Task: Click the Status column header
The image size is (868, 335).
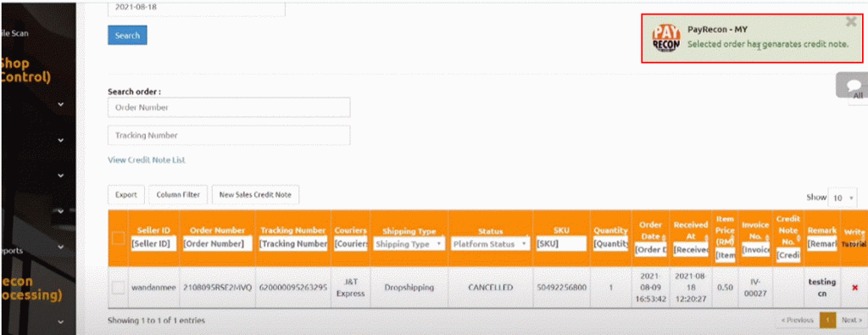Action: pos(491,232)
